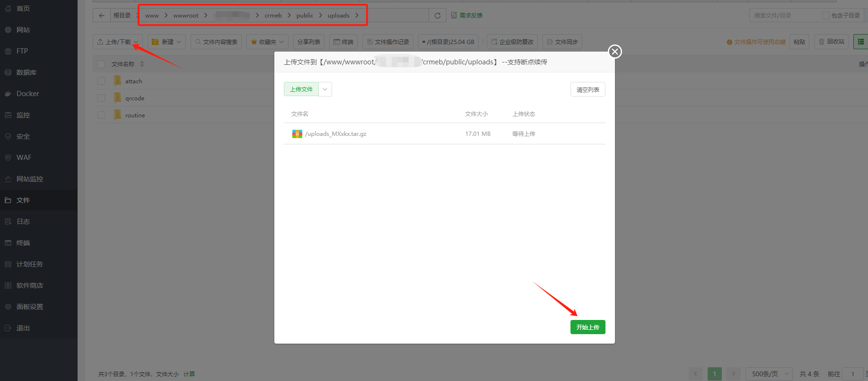Click Start Upload (开始上传) button
The height and width of the screenshot is (381, 868).
[587, 327]
